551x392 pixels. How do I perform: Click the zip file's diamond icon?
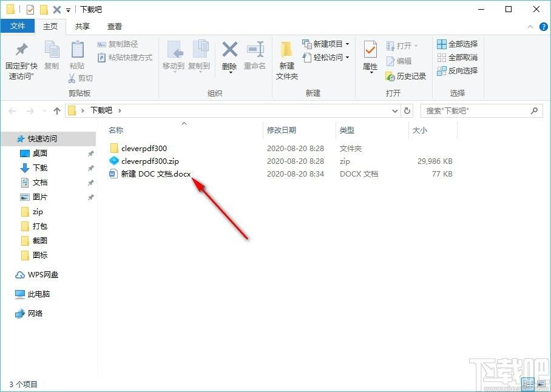(114, 161)
